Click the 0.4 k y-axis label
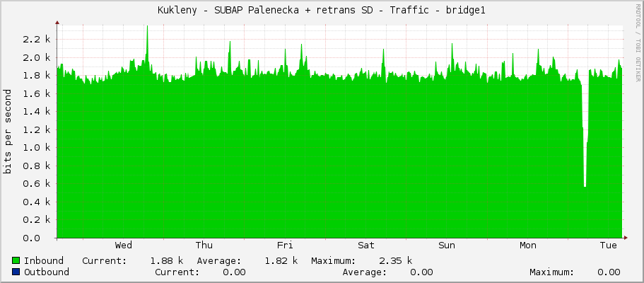This screenshot has height=283, width=644. point(37,202)
